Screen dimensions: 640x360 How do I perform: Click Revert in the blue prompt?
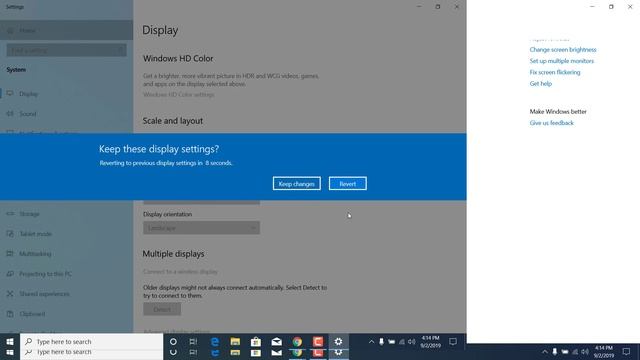(x=348, y=184)
